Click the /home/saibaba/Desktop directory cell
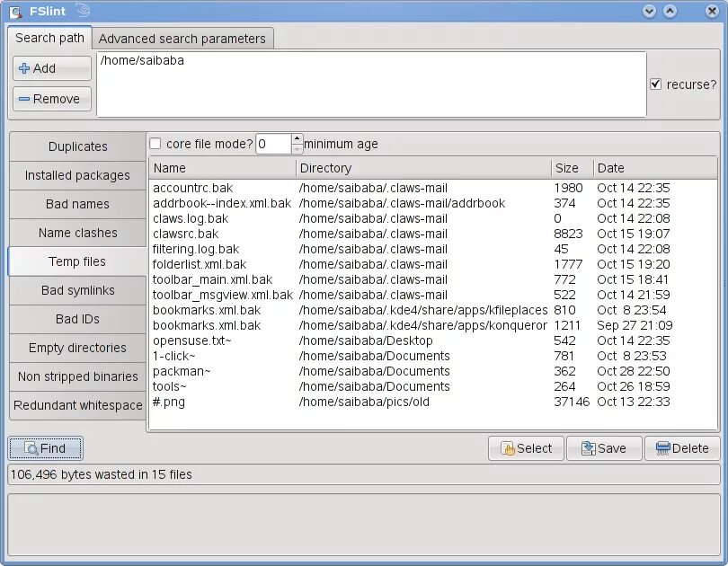 click(x=366, y=340)
